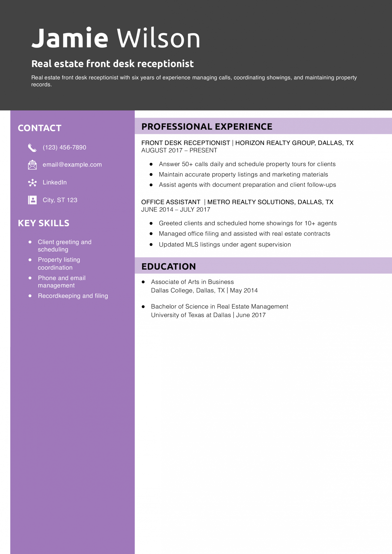Select the EDUCATION header bar

[x=263, y=266]
